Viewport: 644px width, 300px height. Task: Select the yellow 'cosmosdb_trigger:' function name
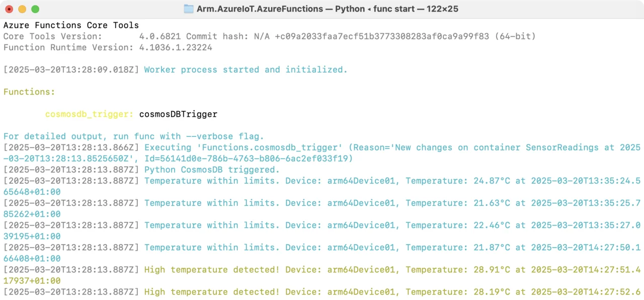click(89, 114)
